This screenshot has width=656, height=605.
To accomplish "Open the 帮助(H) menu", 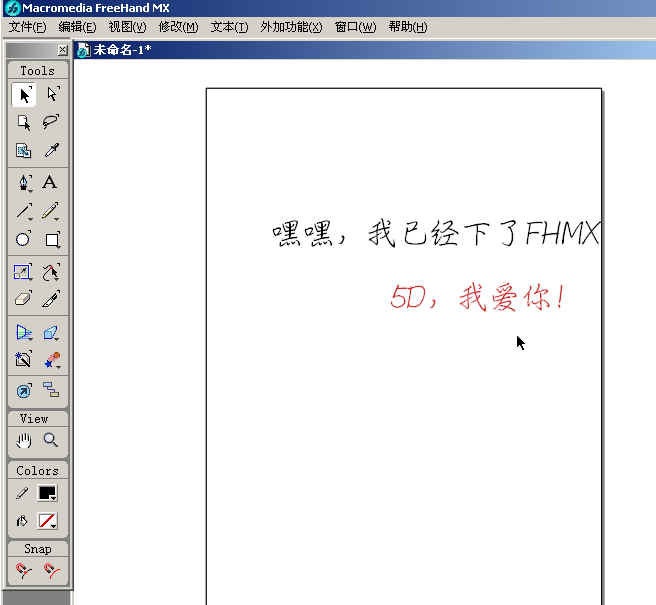I will click(408, 27).
